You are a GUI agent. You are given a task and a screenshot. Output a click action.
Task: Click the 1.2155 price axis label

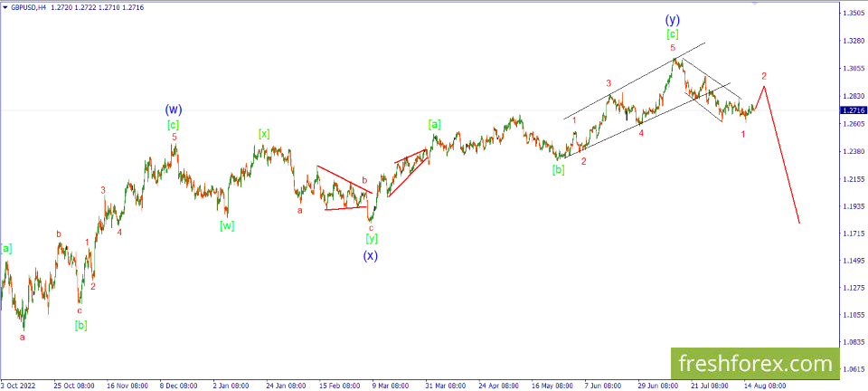pos(853,179)
